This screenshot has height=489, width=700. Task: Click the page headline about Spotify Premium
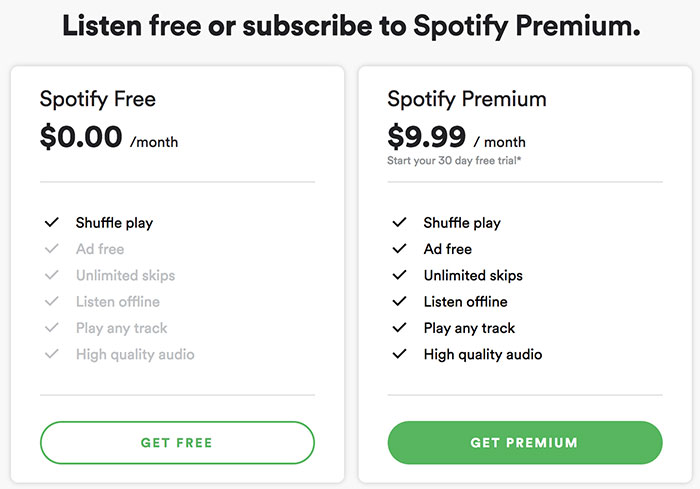[x=350, y=27]
